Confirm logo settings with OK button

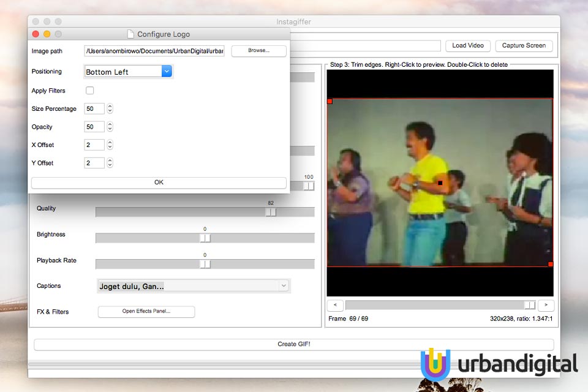[159, 183]
